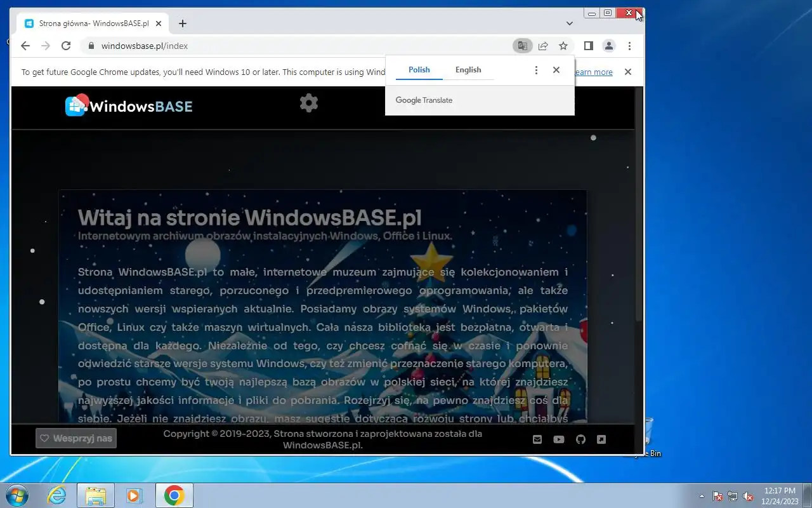Close the Google Translate popup

tap(556, 70)
